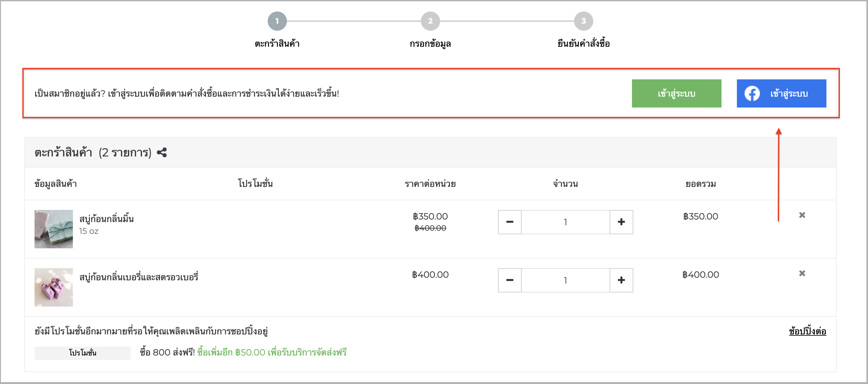This screenshot has height=384, width=868.
Task: Log in with the blue Facebook เข้าสู่ระบบ button
Action: (x=781, y=93)
